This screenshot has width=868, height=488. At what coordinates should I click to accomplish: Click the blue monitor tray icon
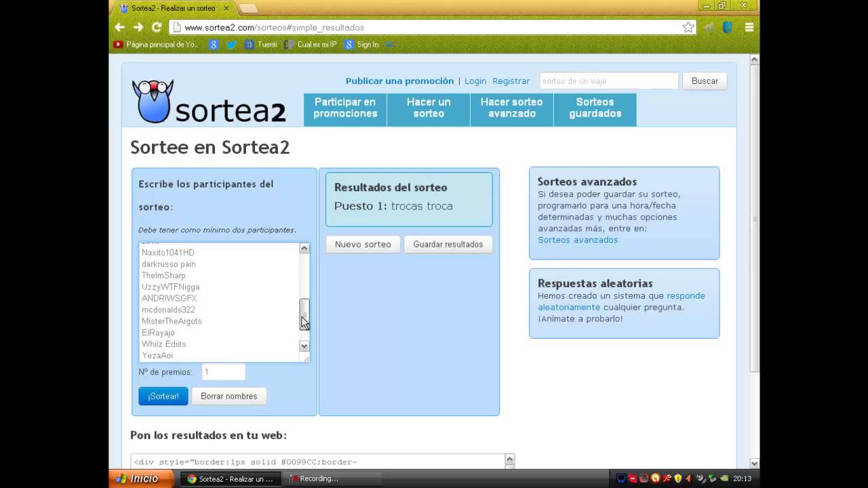(x=620, y=479)
